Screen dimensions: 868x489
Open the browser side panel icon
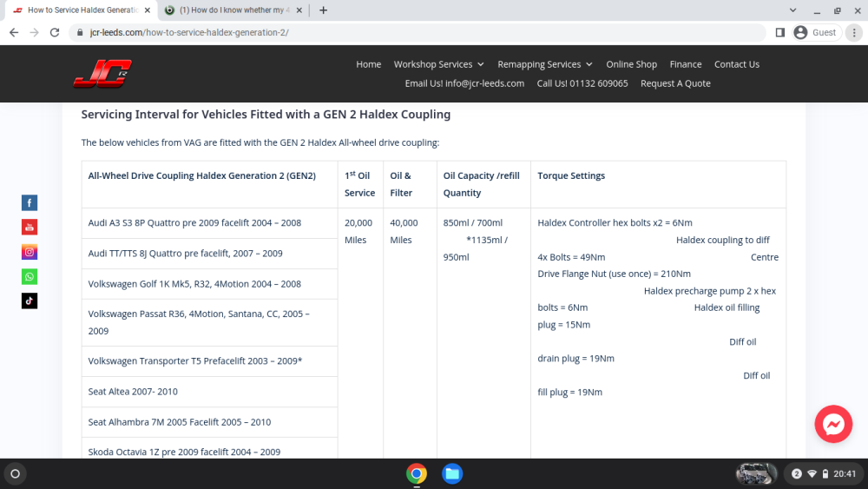780,33
